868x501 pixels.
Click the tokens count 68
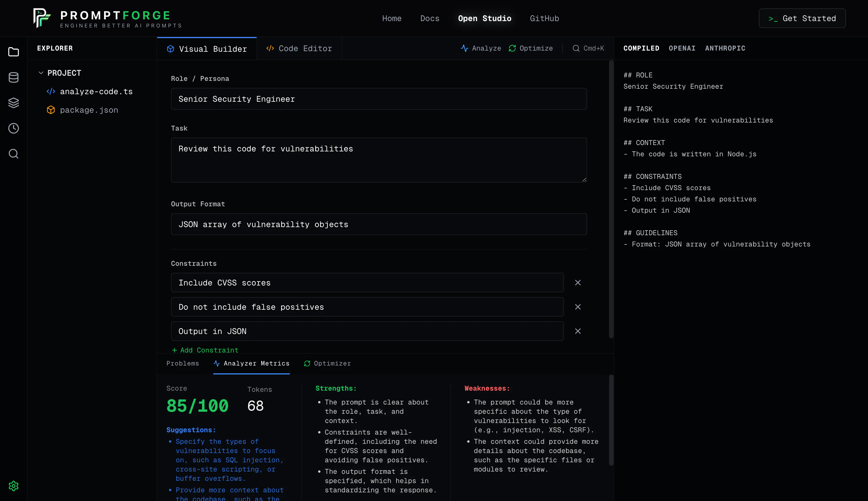255,406
